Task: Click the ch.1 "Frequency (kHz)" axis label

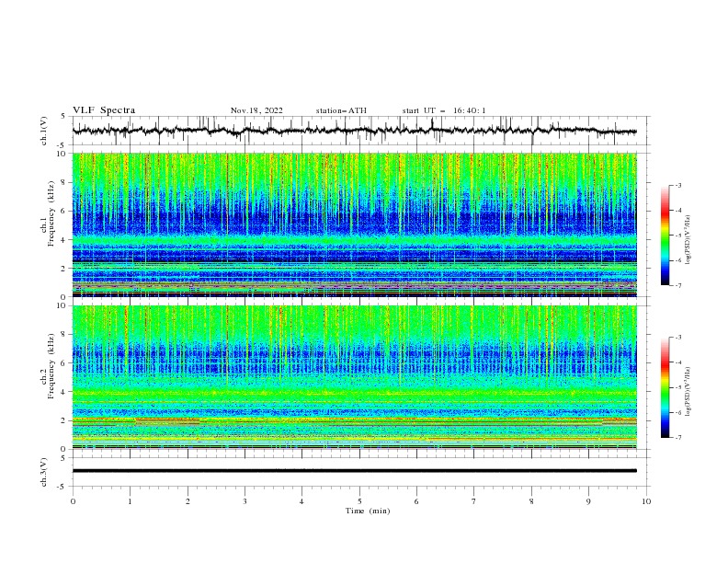Action: (51, 214)
